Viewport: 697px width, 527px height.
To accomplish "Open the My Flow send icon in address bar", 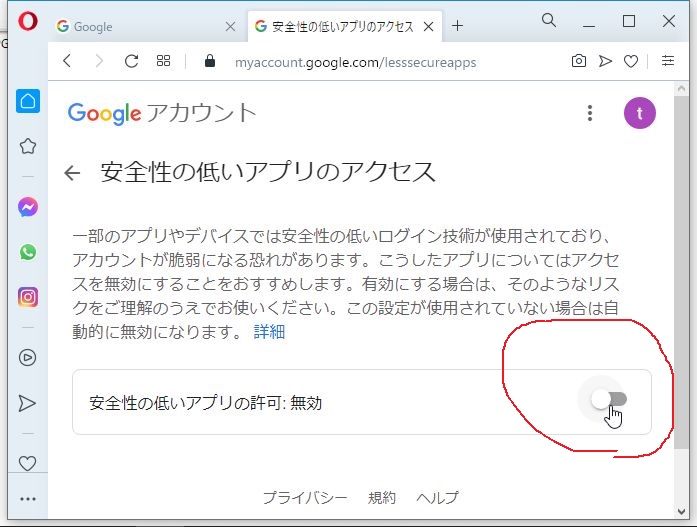I will pyautogui.click(x=605, y=61).
